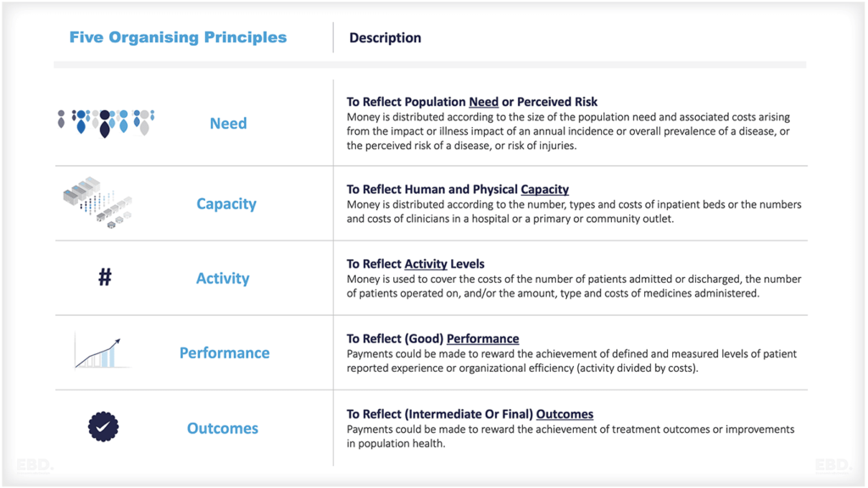Screen dimensions: 868x488
Task: Click the underlined Need word in heading
Action: [483, 102]
